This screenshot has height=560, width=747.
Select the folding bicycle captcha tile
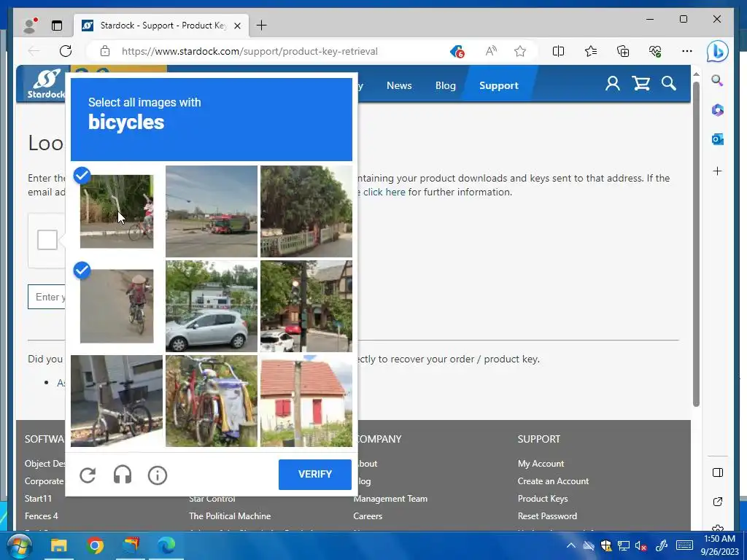[x=117, y=401]
